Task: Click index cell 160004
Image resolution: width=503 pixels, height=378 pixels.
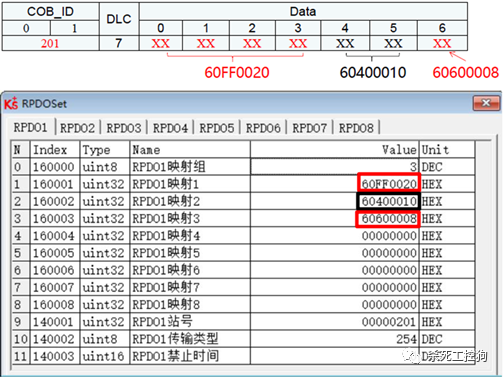Action: point(55,236)
